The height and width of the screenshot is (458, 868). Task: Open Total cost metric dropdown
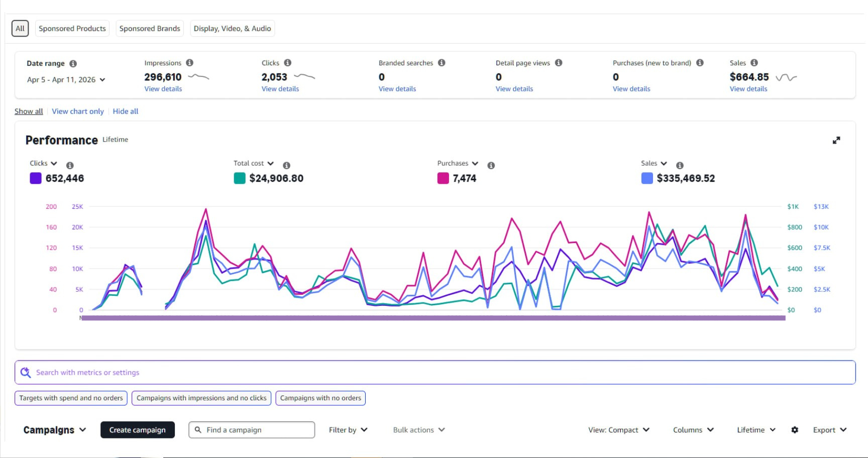pos(254,163)
